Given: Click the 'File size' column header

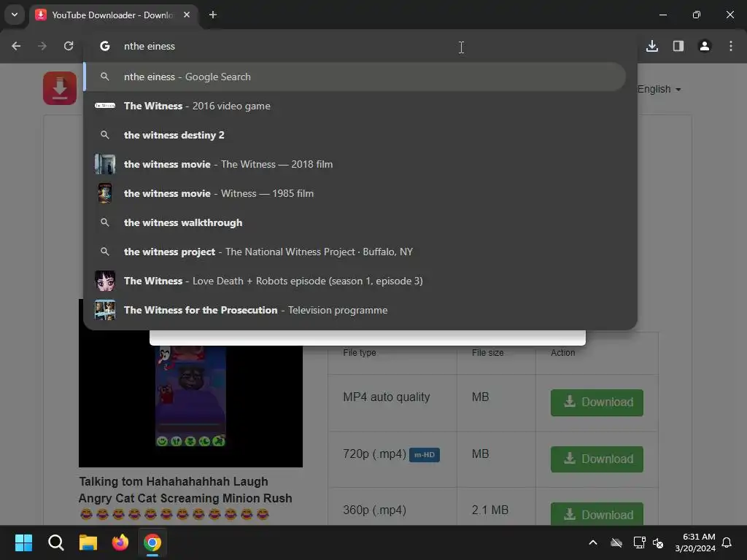Looking at the screenshot, I should (x=488, y=353).
